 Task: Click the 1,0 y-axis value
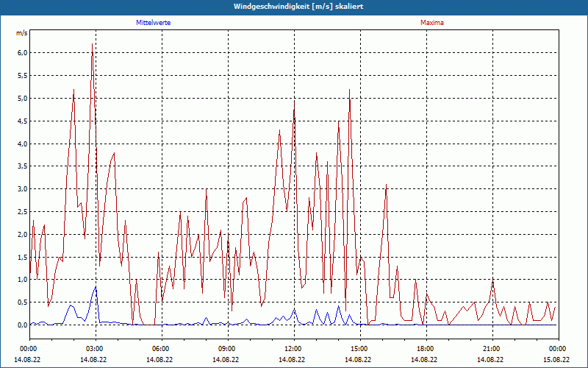23,280
